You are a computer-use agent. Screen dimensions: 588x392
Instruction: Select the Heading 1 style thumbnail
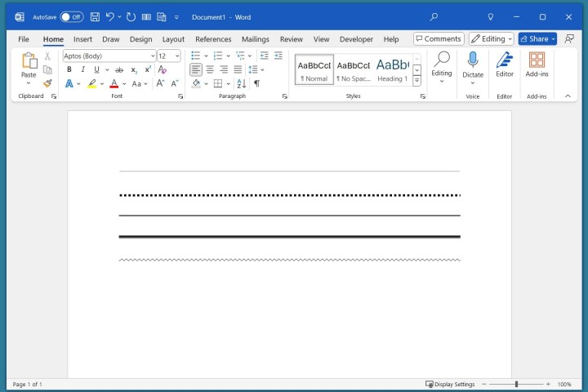392,69
